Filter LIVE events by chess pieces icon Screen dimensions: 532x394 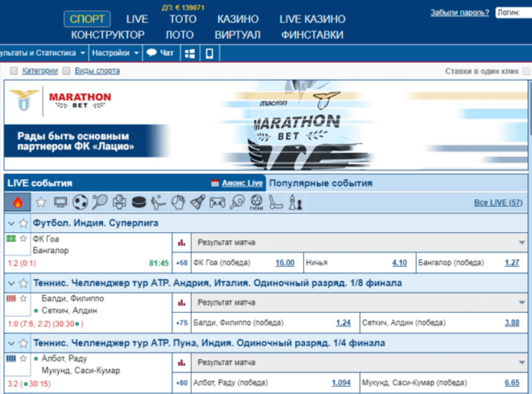tap(295, 202)
